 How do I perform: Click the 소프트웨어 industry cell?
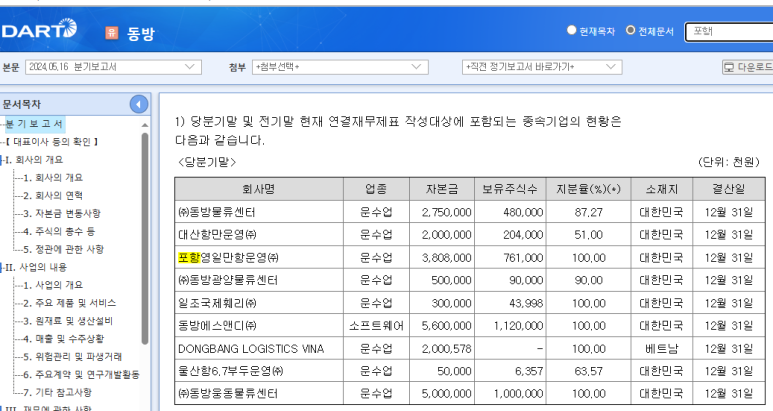point(376,325)
